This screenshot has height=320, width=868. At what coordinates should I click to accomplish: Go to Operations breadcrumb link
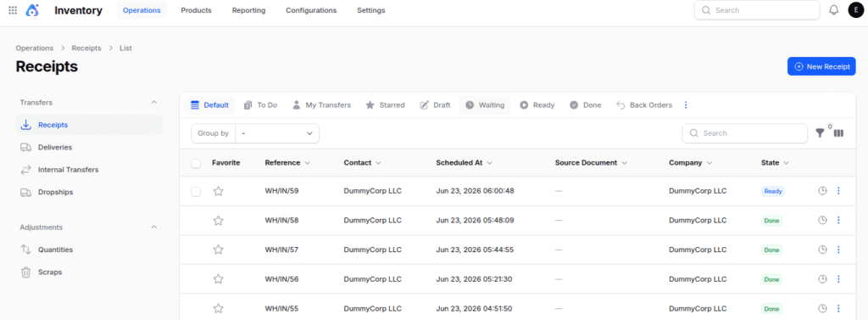click(x=34, y=48)
